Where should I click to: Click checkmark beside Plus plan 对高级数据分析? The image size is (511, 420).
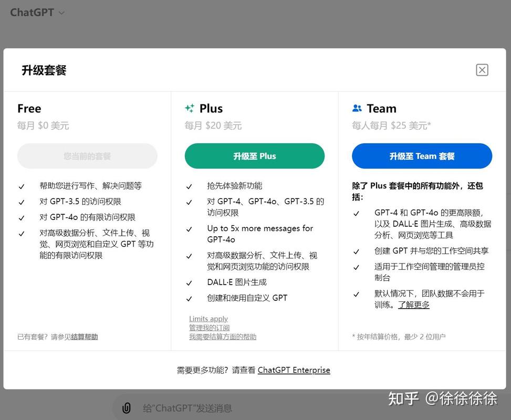(x=189, y=256)
